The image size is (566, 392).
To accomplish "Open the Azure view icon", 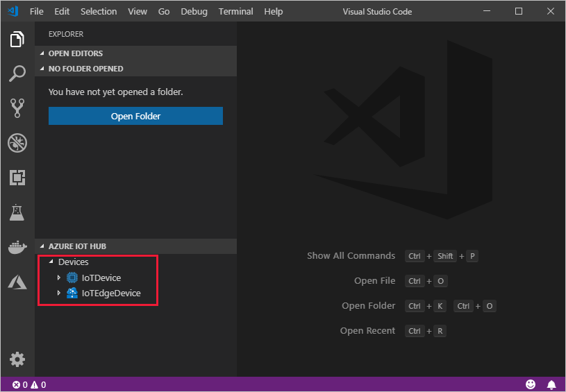I will (x=17, y=282).
